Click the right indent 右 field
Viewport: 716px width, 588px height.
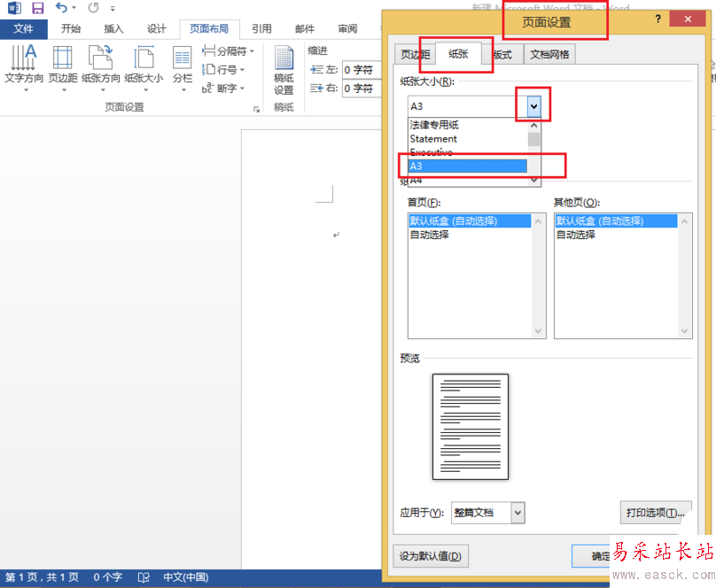(362, 88)
